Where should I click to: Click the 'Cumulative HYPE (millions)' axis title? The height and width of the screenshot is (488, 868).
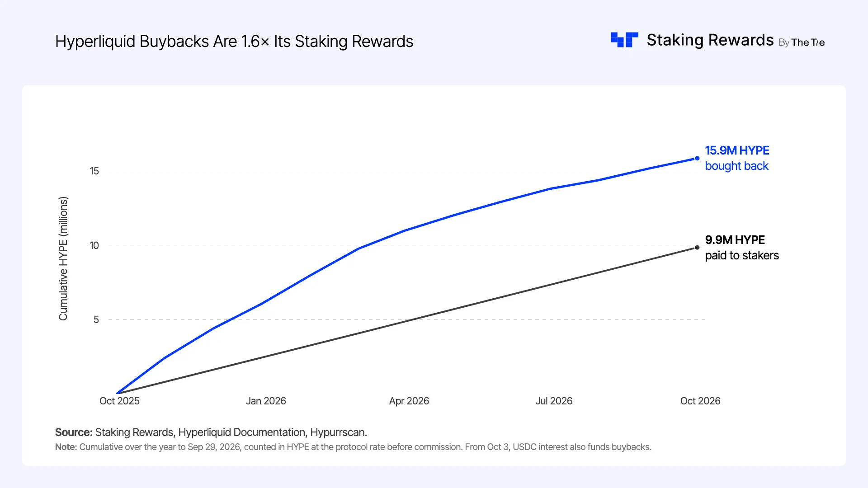click(63, 258)
